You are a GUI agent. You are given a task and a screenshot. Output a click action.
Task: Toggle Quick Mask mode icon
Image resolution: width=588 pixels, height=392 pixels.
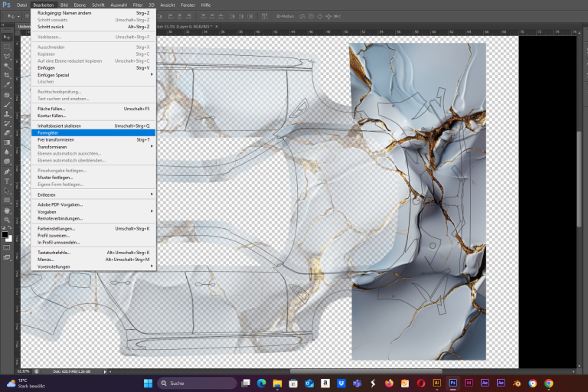point(7,247)
